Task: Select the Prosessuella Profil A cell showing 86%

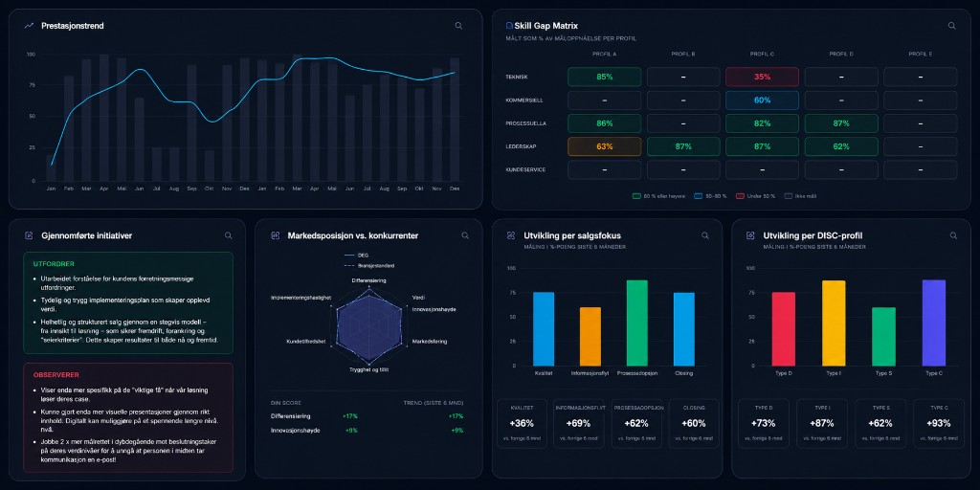Action: (605, 123)
